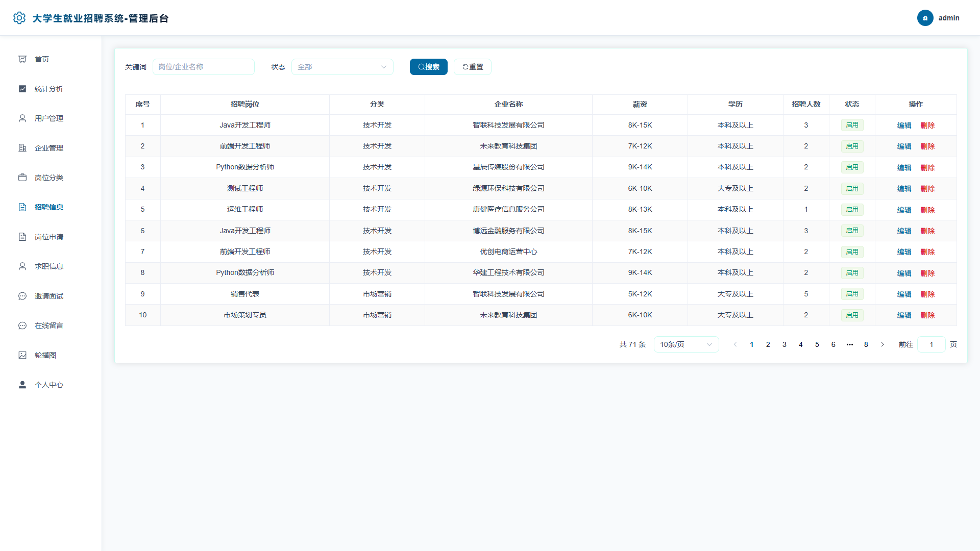Open the 10条/页 page size dropdown
The width and height of the screenshot is (980, 551).
pos(687,344)
